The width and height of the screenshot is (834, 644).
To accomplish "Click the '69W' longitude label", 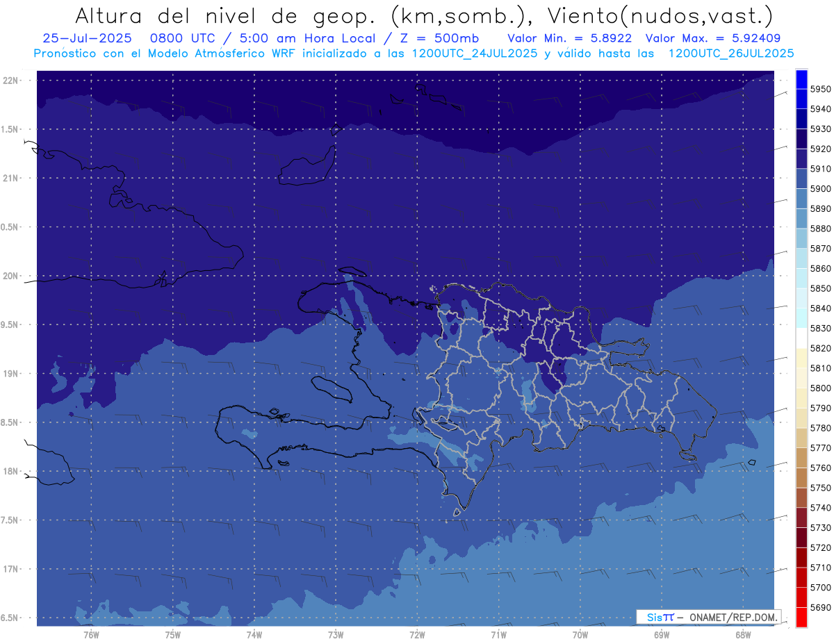I will [662, 634].
